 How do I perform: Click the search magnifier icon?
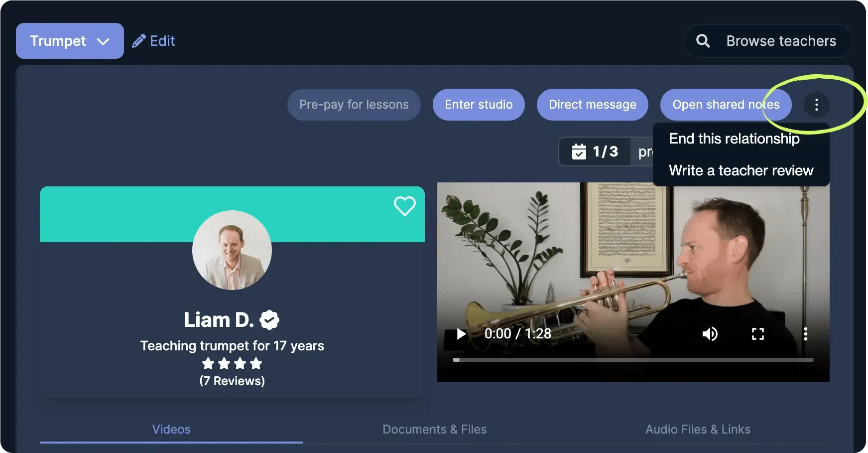pyautogui.click(x=703, y=41)
